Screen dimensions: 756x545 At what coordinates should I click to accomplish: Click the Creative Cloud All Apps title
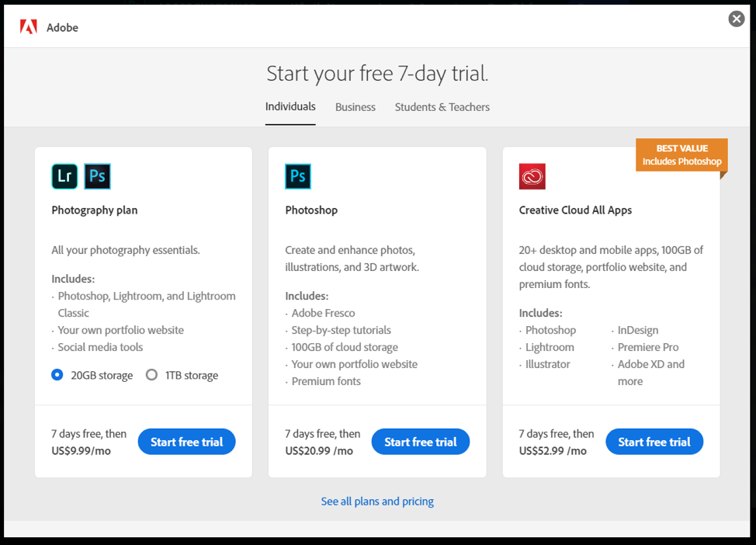tap(575, 210)
